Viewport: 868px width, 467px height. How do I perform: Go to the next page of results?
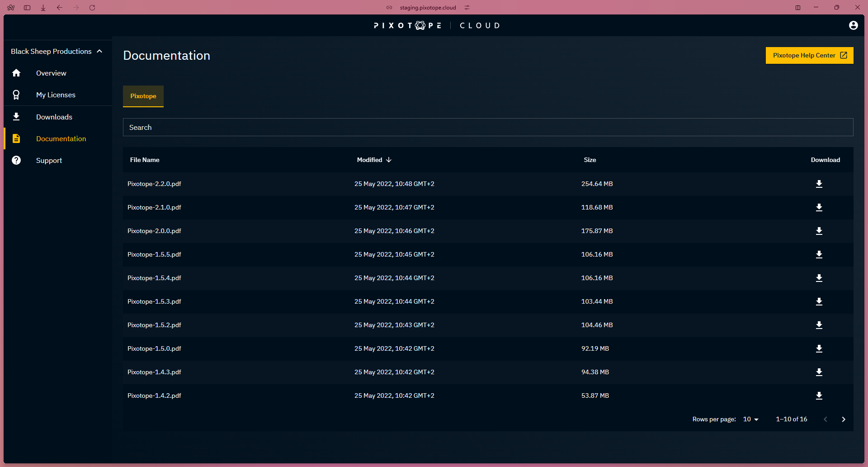843,419
